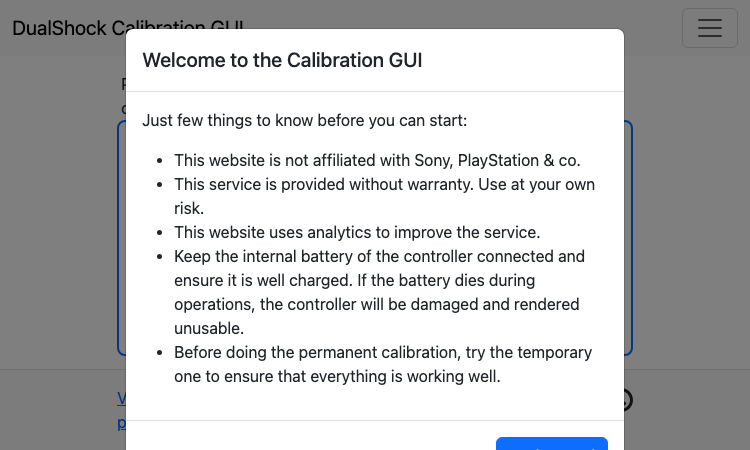The height and width of the screenshot is (450, 750).
Task: Open the partially hidden footer link starting with V
Action: (121, 398)
